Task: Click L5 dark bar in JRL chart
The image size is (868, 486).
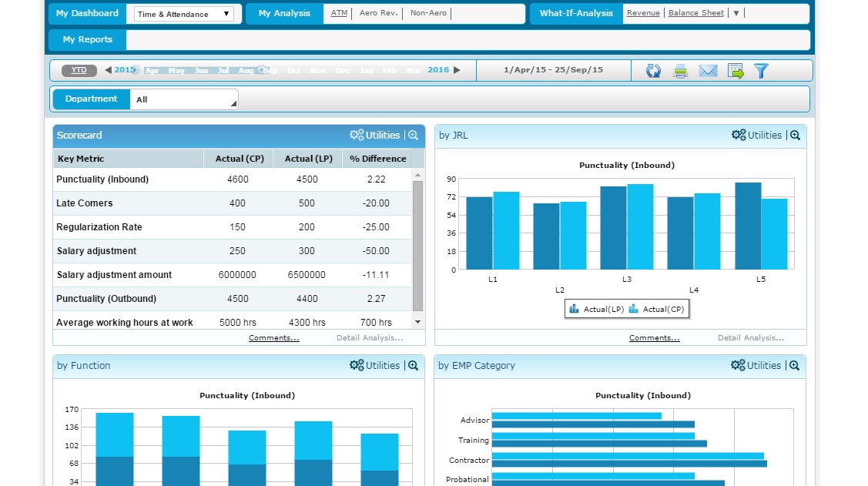Action: pyautogui.click(x=748, y=226)
